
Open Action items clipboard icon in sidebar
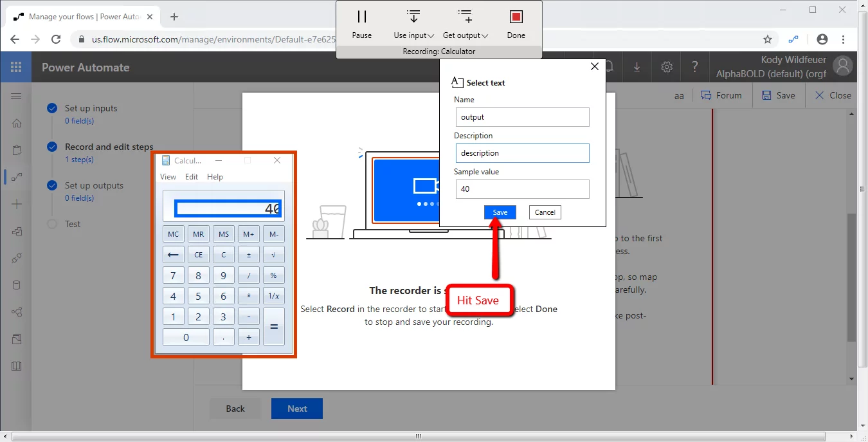(x=17, y=151)
